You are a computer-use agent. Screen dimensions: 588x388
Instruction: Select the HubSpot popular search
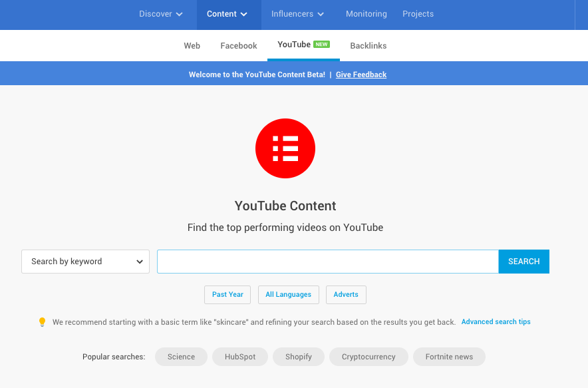[x=240, y=357]
